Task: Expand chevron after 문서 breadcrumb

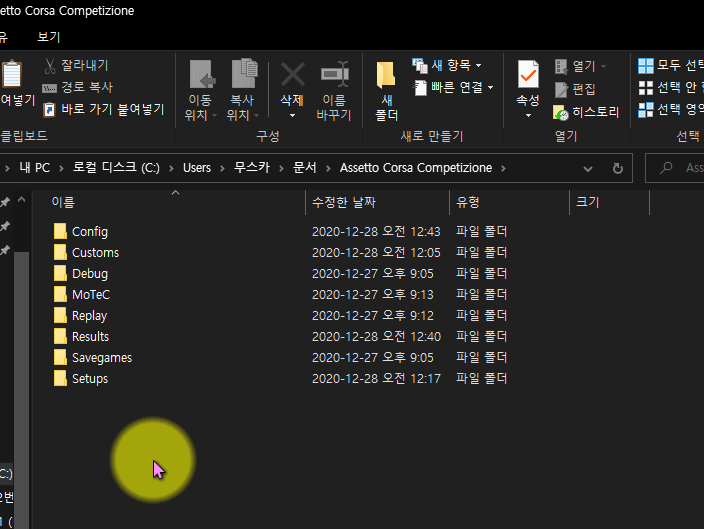Action: [x=328, y=168]
